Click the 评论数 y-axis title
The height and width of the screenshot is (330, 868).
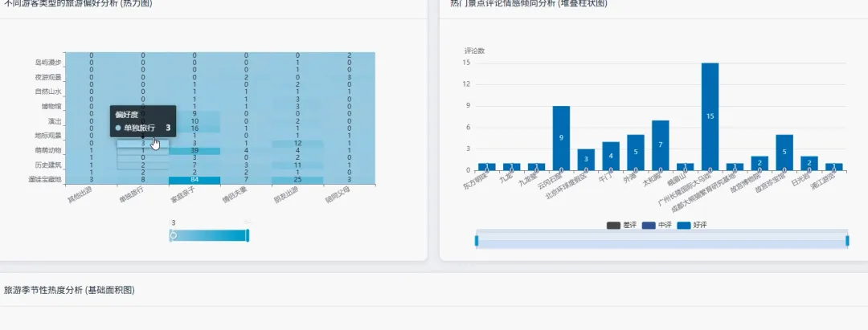click(474, 51)
